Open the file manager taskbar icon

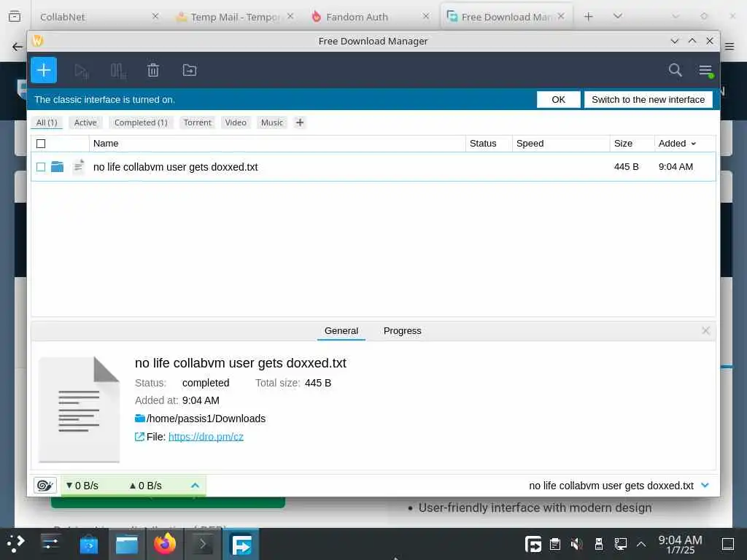pos(127,544)
